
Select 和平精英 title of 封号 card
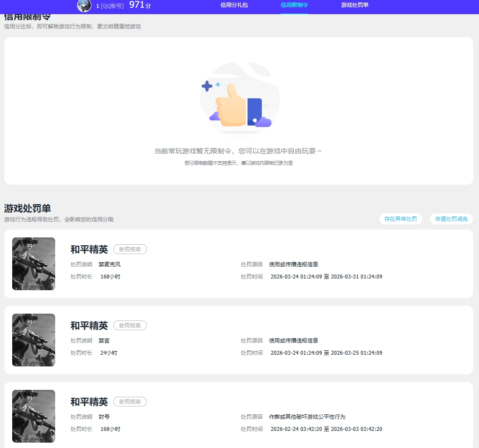89,402
